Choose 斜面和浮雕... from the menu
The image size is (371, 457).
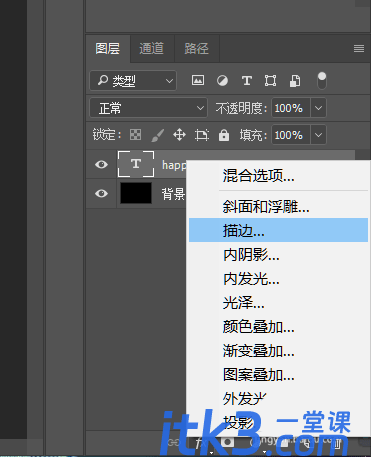pyautogui.click(x=278, y=207)
